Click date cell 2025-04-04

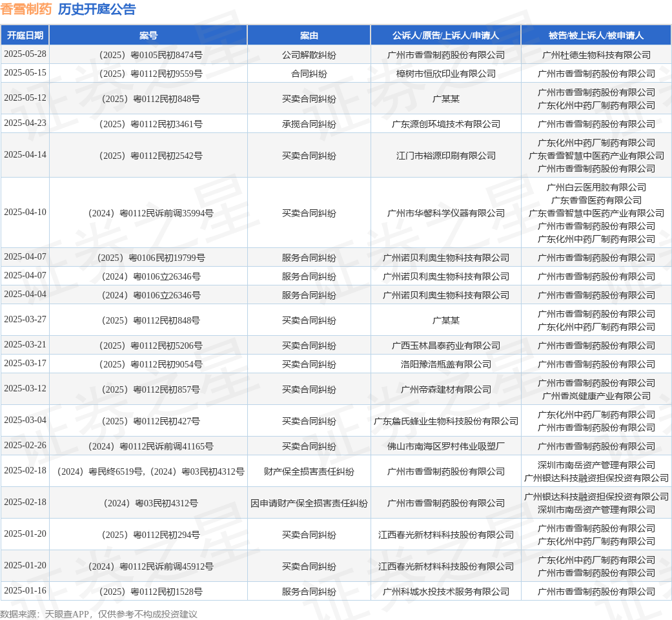25,294
